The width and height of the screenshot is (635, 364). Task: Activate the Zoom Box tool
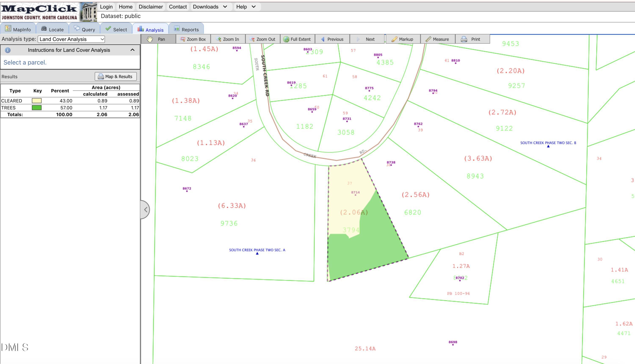[x=193, y=39]
